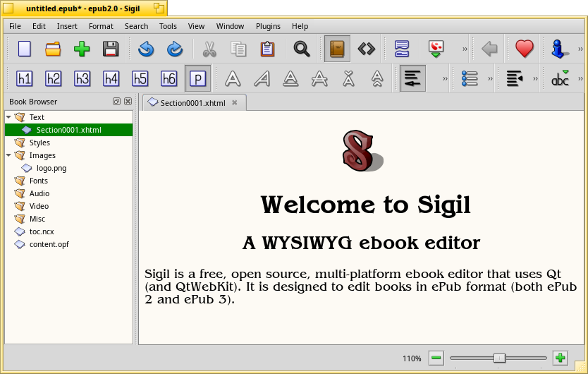The width and height of the screenshot is (588, 374).
Task: Adjust the zoom slider handle
Action: click(499, 358)
